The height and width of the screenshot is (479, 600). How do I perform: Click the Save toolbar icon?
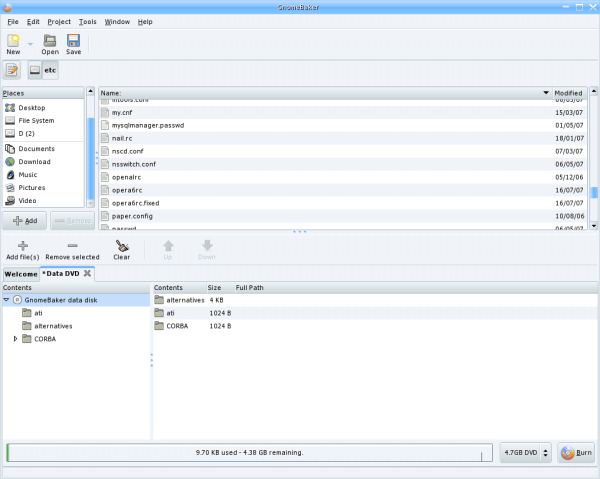point(73,44)
